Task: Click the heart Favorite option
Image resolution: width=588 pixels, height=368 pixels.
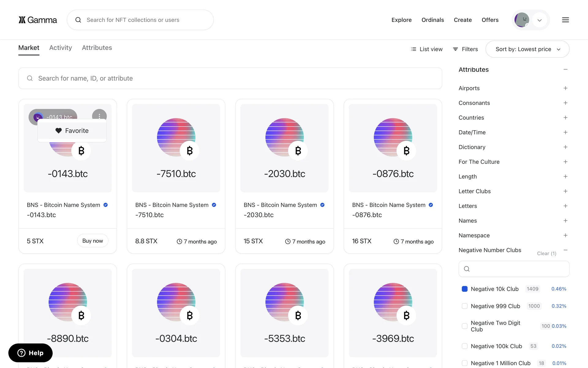Action: coord(72,131)
